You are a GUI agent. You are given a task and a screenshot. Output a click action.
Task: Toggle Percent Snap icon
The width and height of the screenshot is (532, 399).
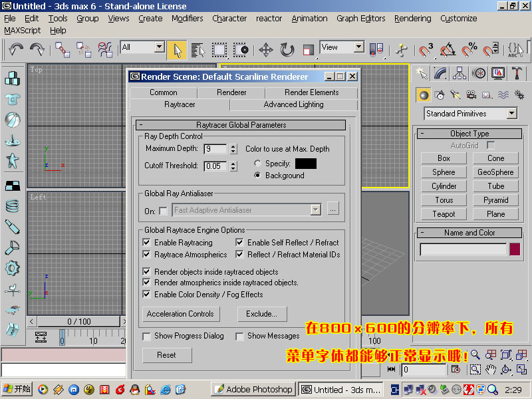click(469, 51)
